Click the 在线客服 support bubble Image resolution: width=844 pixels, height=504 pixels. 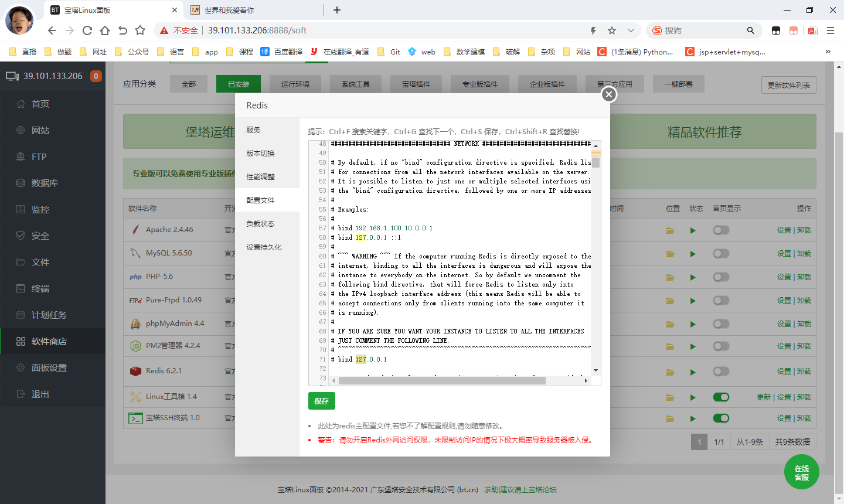(801, 472)
